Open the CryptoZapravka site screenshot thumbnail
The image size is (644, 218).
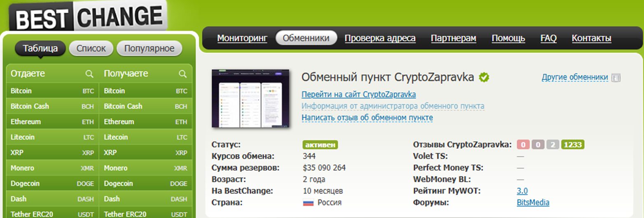(x=250, y=98)
